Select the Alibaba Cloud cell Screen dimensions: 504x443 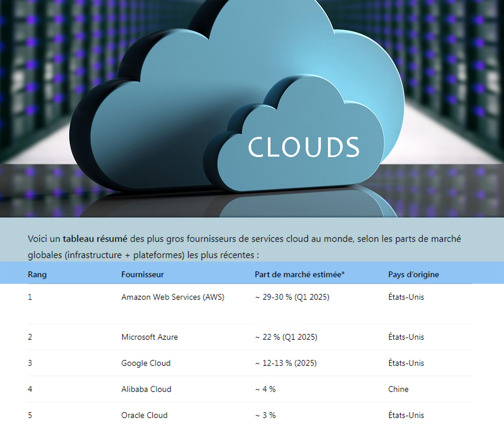point(146,389)
